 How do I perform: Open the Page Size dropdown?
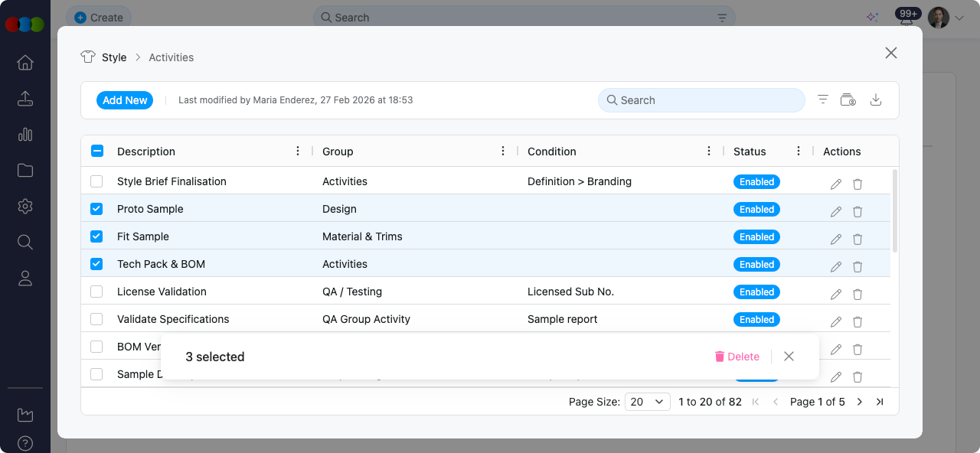[647, 401]
